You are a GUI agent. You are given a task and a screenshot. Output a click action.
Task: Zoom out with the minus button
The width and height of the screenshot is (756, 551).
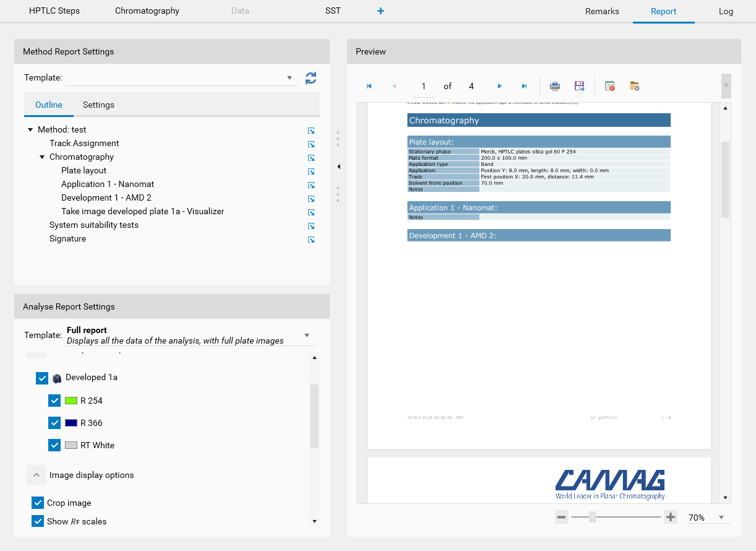[x=561, y=517]
